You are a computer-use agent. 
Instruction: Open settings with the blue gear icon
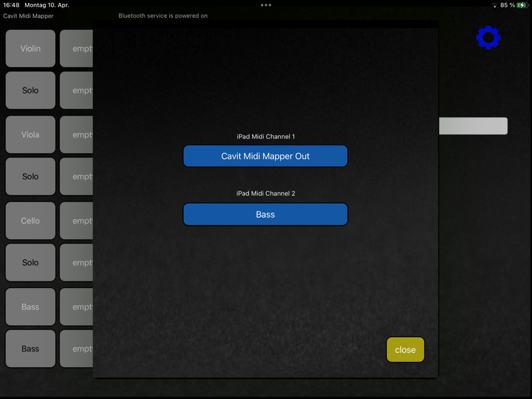[x=488, y=37]
